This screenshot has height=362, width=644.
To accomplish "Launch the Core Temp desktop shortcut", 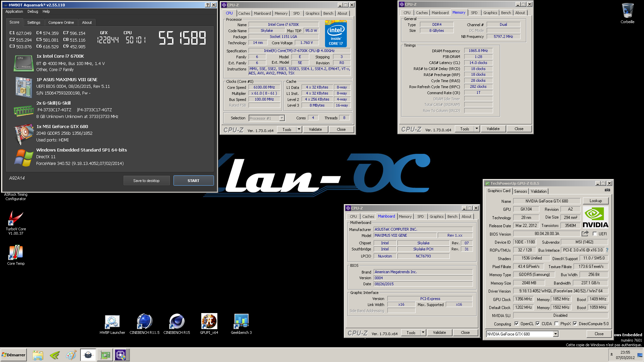I will [x=16, y=255].
